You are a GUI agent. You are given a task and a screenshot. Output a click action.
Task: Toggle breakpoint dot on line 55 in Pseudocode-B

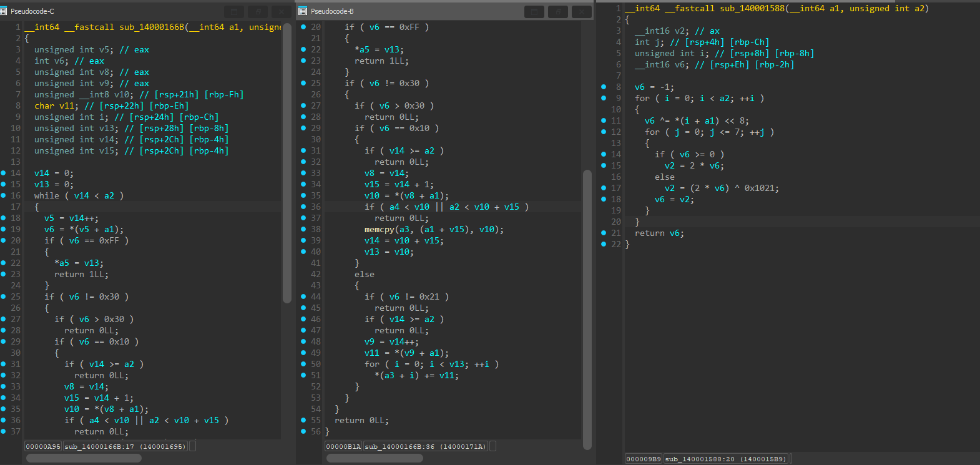pyautogui.click(x=303, y=420)
